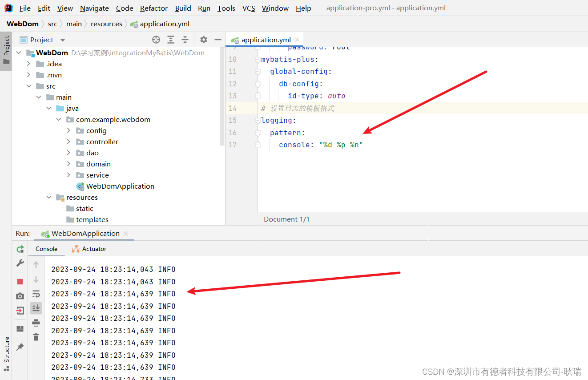The width and height of the screenshot is (588, 380).
Task: Click application.yml in the breadcrumb bar
Action: tap(160, 24)
